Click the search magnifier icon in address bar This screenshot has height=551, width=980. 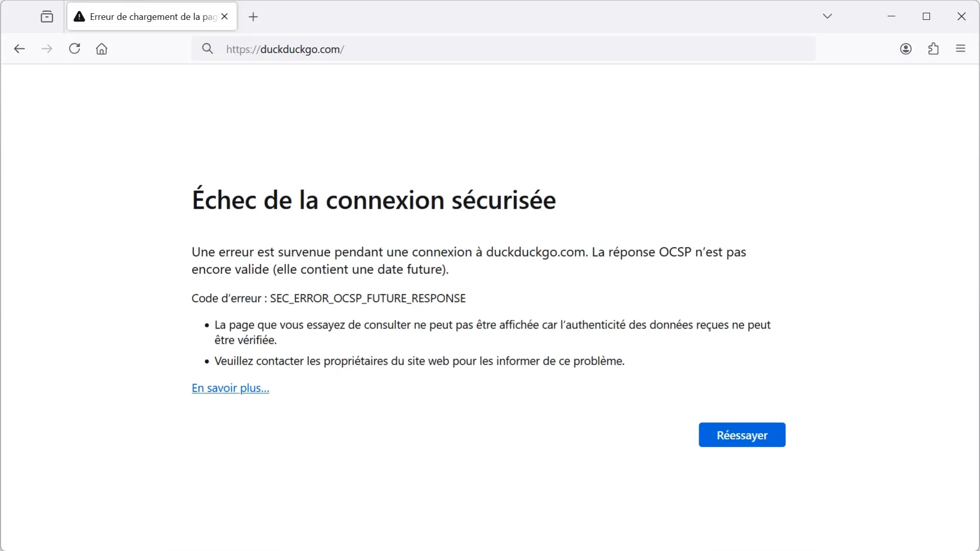207,48
